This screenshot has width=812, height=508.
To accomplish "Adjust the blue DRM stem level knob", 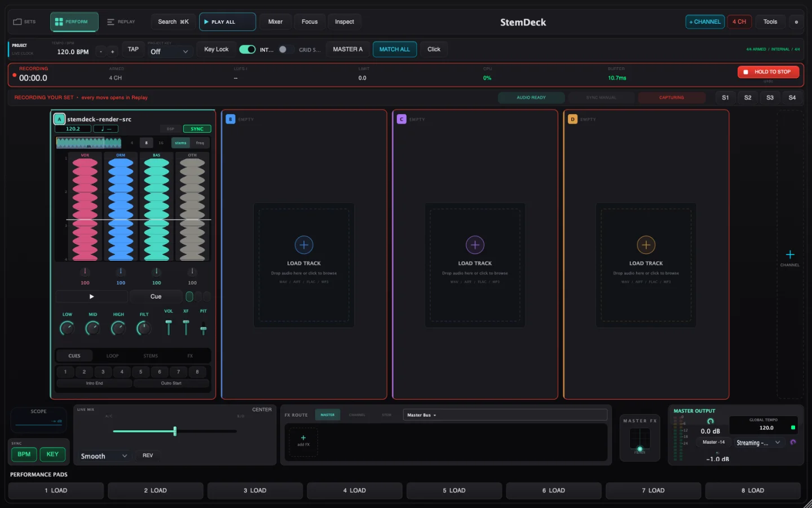I will point(121,271).
